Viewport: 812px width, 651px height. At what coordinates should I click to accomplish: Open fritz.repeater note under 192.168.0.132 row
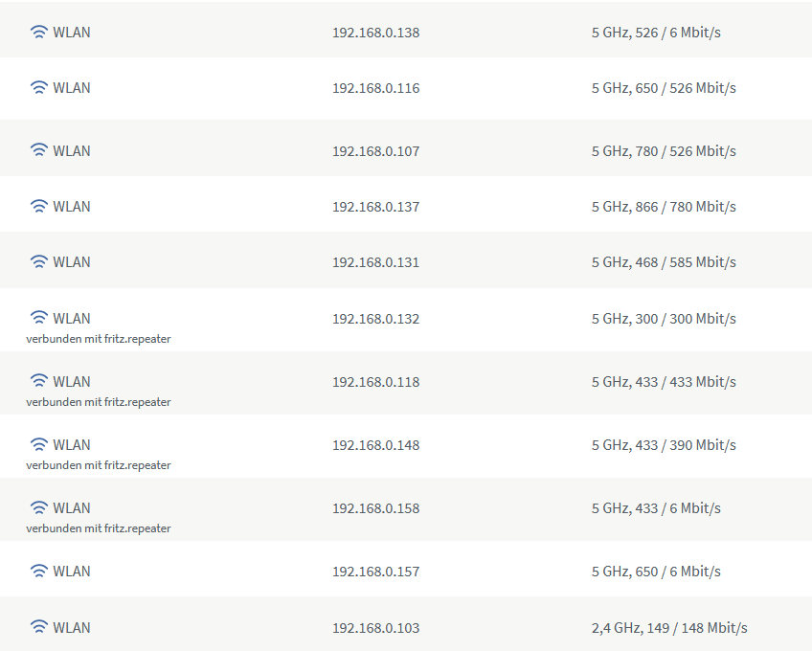pyautogui.click(x=99, y=339)
